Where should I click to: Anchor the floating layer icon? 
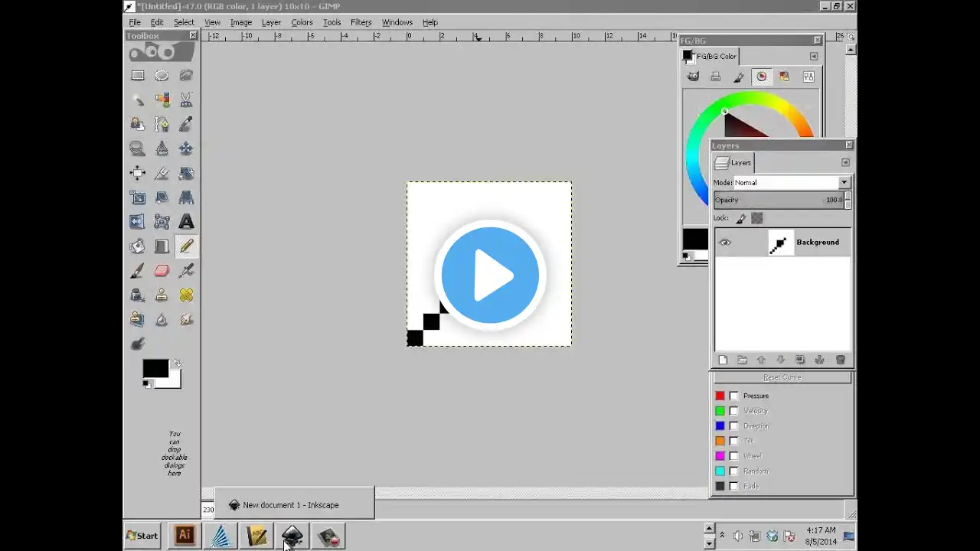pos(819,360)
